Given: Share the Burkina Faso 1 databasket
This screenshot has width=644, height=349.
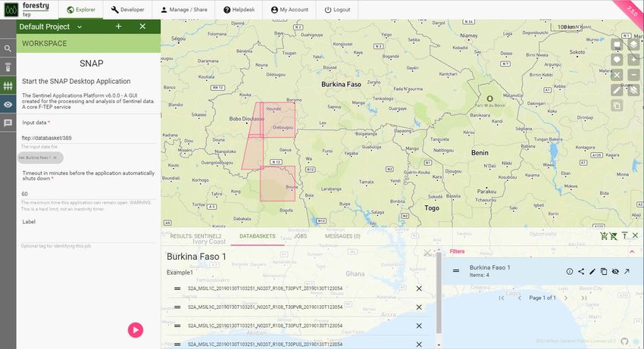Looking at the screenshot, I should 581,271.
